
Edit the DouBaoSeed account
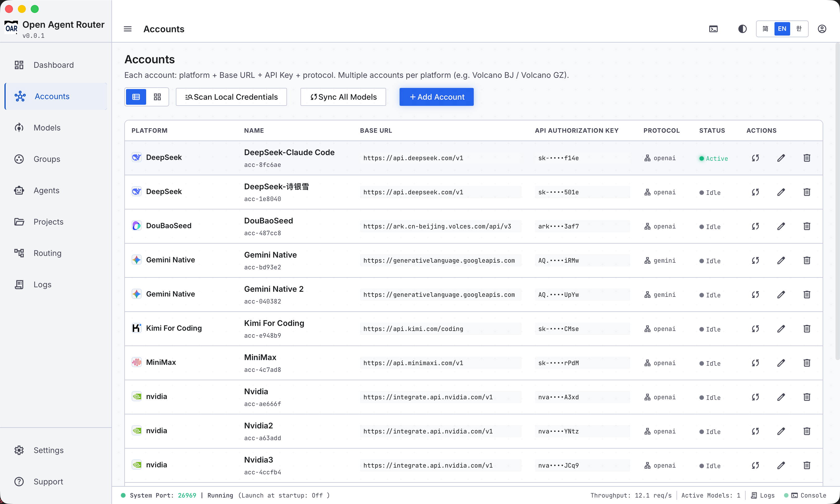[781, 226]
